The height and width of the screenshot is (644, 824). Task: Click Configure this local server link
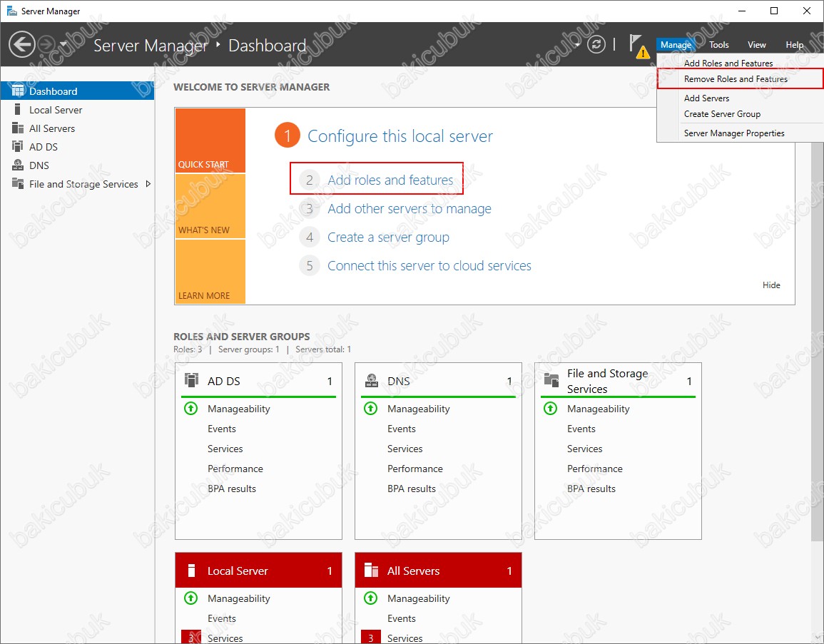click(400, 136)
